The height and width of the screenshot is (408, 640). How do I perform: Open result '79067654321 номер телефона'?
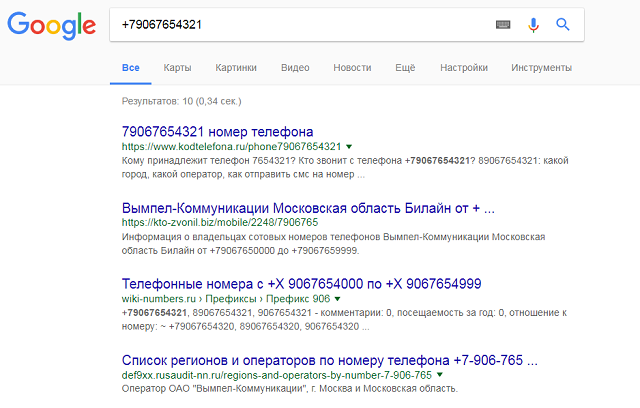(218, 132)
